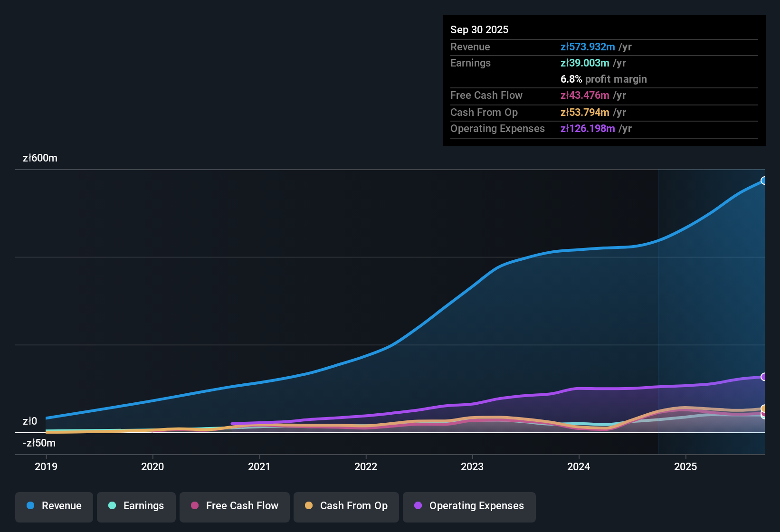
Task: Click the zł600m axis label
Action: point(40,158)
